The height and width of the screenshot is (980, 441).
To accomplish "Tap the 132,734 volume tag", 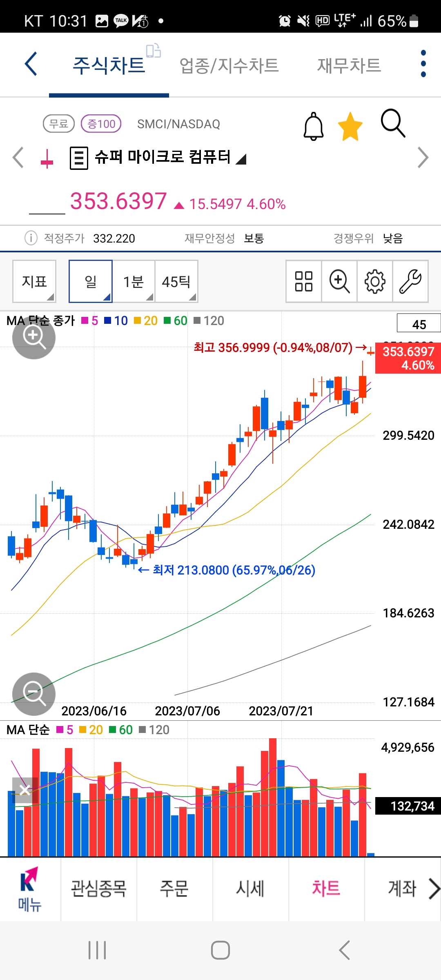I will (x=408, y=806).
